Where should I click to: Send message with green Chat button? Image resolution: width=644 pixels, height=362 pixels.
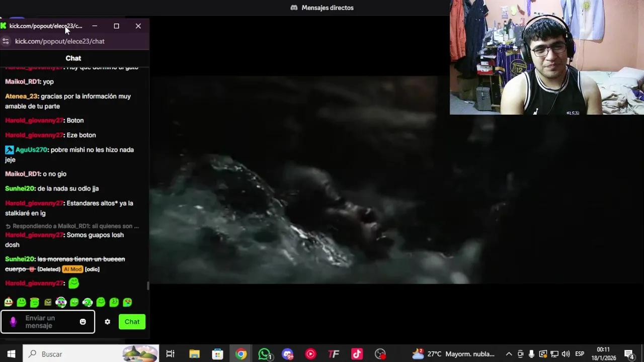pyautogui.click(x=132, y=322)
